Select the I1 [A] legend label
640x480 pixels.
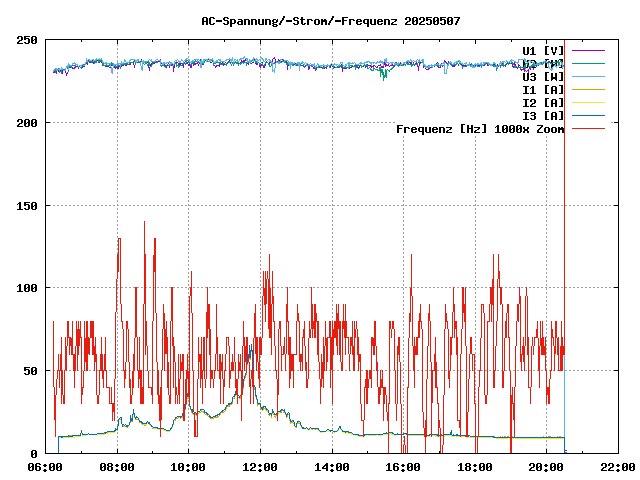(543, 89)
